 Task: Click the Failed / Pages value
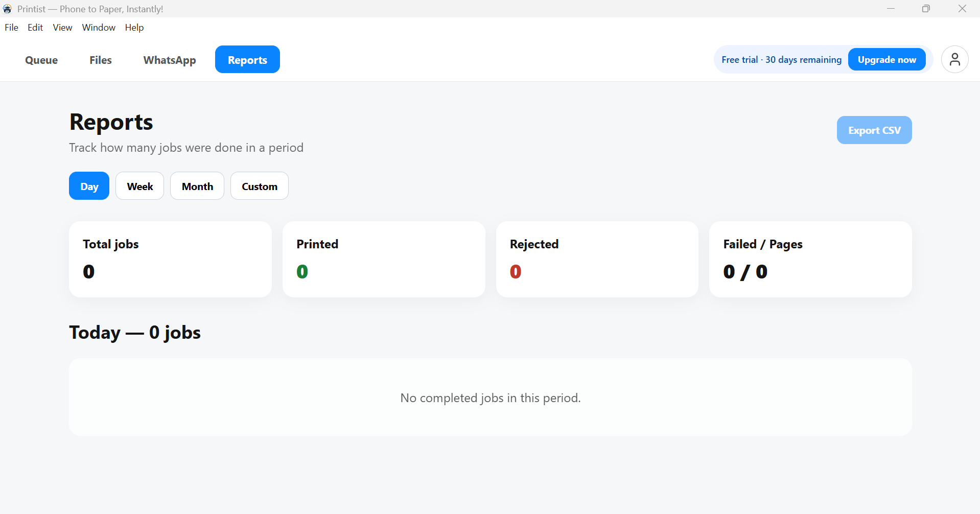coord(745,272)
